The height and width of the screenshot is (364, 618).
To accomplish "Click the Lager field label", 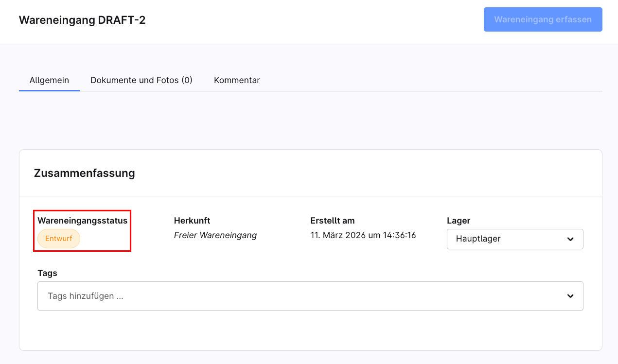I will click(x=459, y=221).
